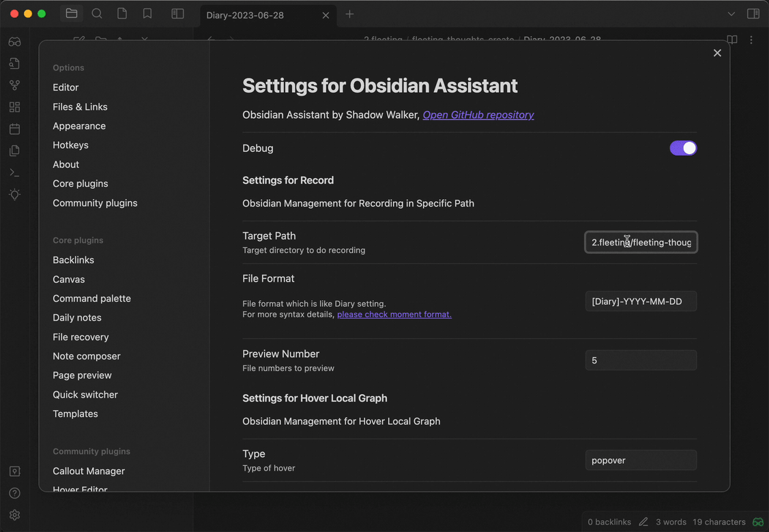Click the glasses icon in status bar
This screenshot has width=769, height=532.
click(758, 522)
